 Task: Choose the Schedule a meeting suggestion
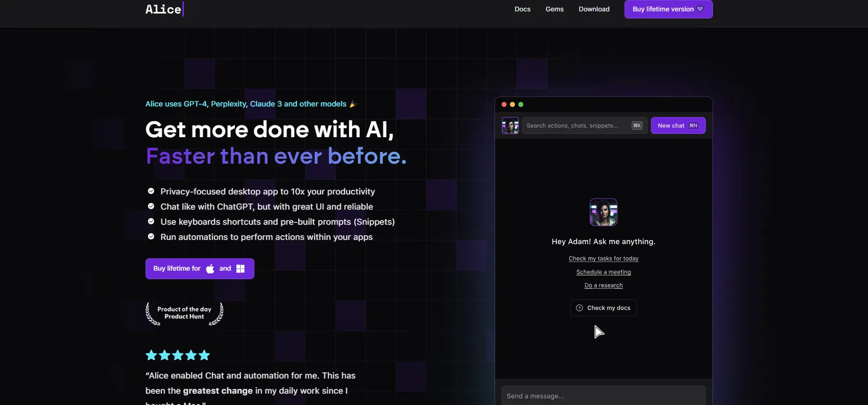pyautogui.click(x=603, y=272)
